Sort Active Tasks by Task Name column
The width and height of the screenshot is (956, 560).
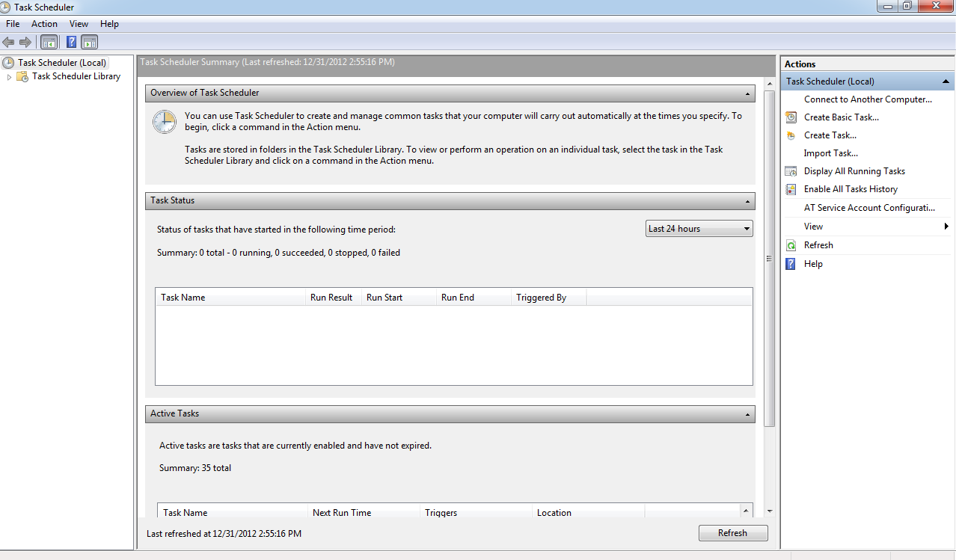(233, 513)
